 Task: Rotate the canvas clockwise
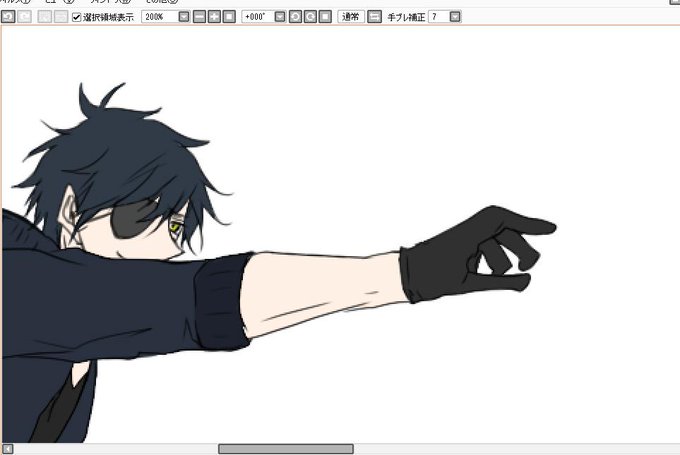tap(311, 17)
